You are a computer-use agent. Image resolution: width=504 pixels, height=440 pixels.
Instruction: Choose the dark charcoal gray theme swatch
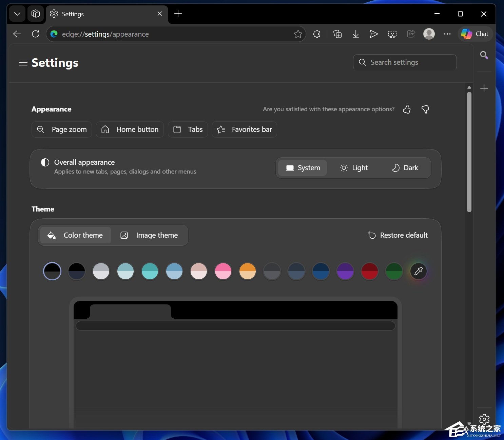point(272,271)
